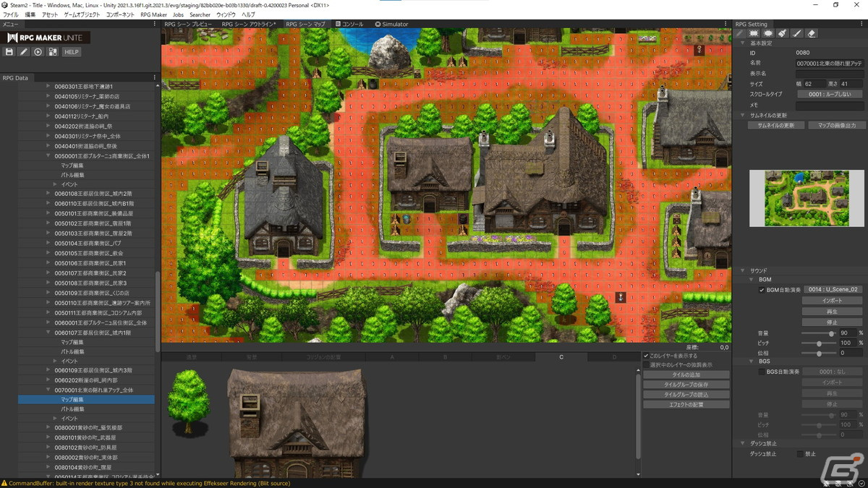Image resolution: width=868 pixels, height=488 pixels.
Task: Click the play test circular icon
Action: pyautogui.click(x=38, y=52)
